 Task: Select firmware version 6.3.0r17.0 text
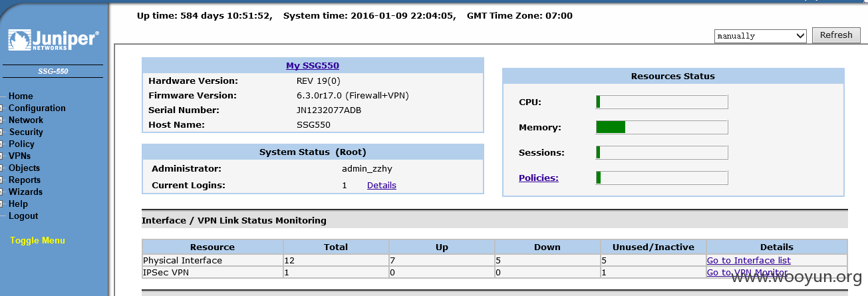pyautogui.click(x=353, y=95)
